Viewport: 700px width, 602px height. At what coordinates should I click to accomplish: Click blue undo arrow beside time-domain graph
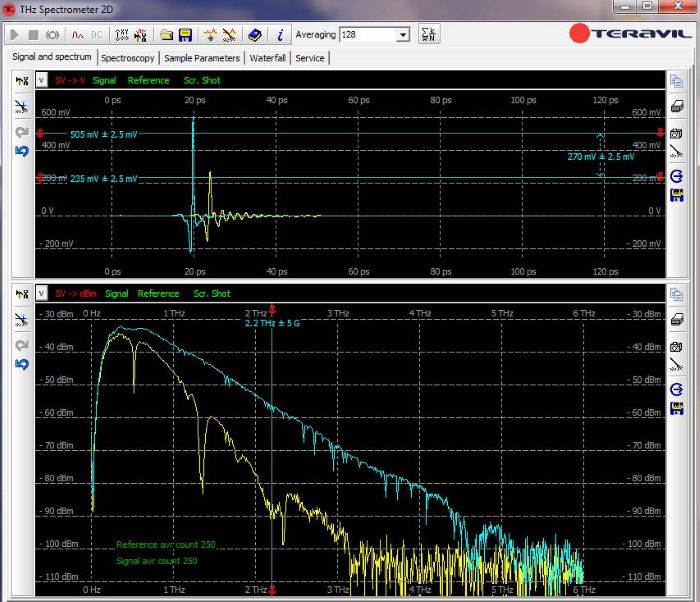point(22,152)
